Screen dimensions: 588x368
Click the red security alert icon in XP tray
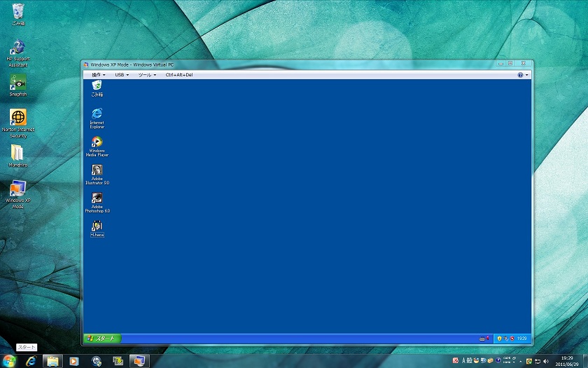coord(512,339)
